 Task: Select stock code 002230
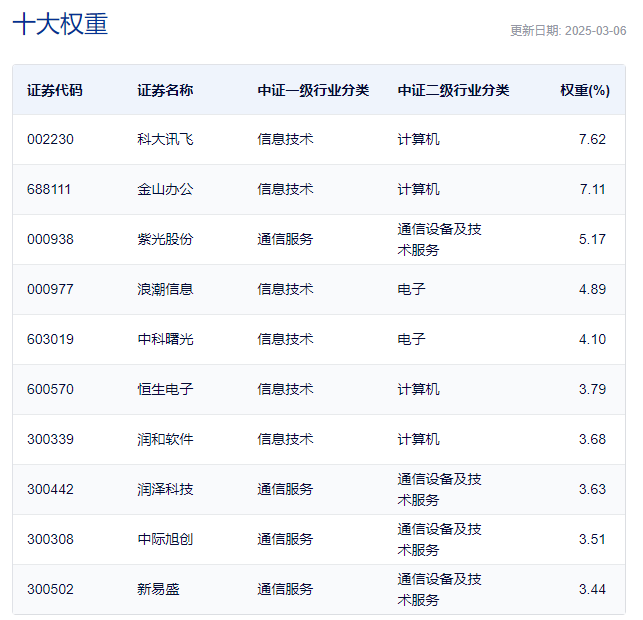[x=50, y=139]
